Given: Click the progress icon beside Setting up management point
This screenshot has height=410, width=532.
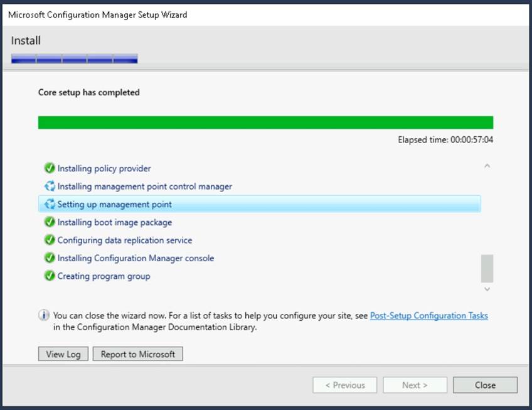Looking at the screenshot, I should coord(50,204).
